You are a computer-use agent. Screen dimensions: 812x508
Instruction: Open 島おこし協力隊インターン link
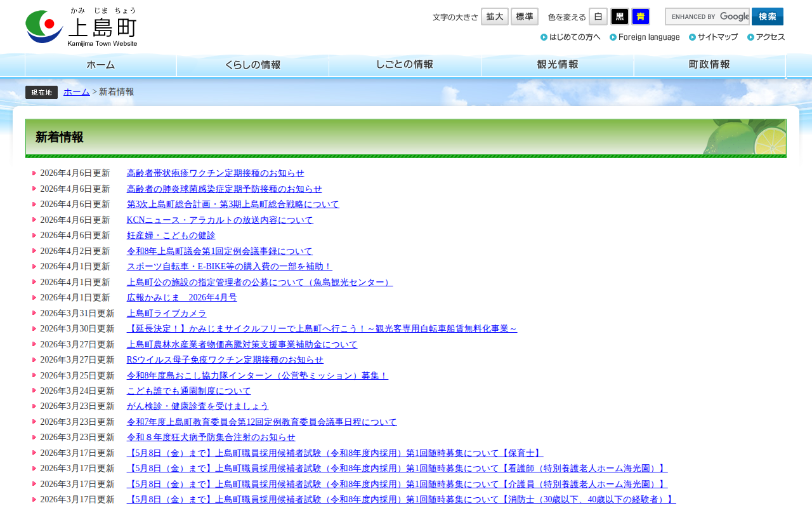point(258,376)
